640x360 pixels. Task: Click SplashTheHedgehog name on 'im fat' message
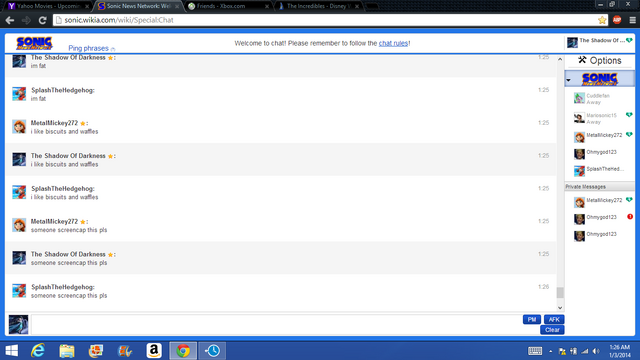point(63,90)
